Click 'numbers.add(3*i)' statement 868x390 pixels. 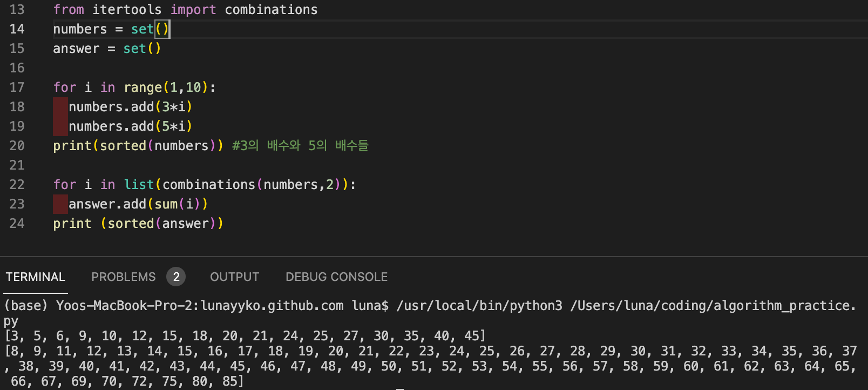(x=130, y=107)
